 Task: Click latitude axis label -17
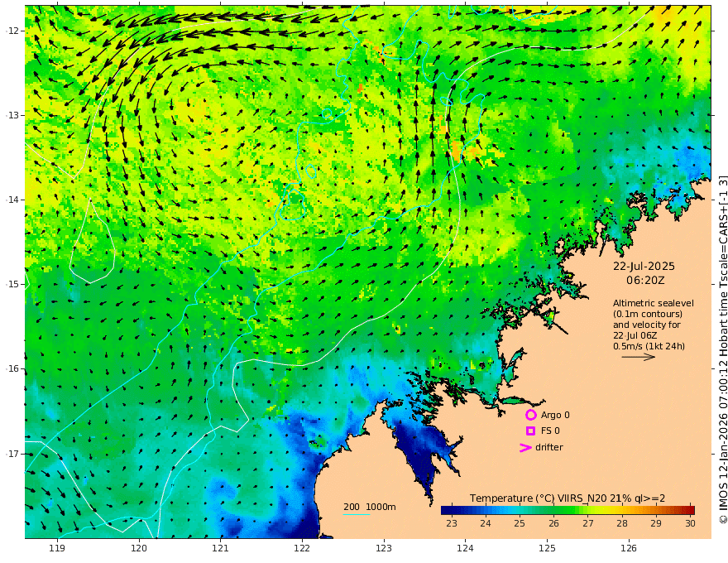coord(12,454)
